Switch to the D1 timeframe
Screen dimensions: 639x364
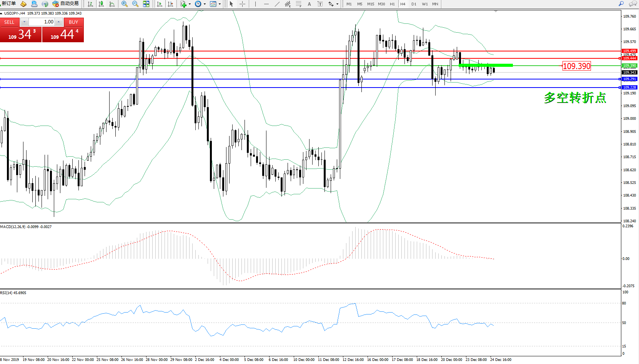point(414,4)
